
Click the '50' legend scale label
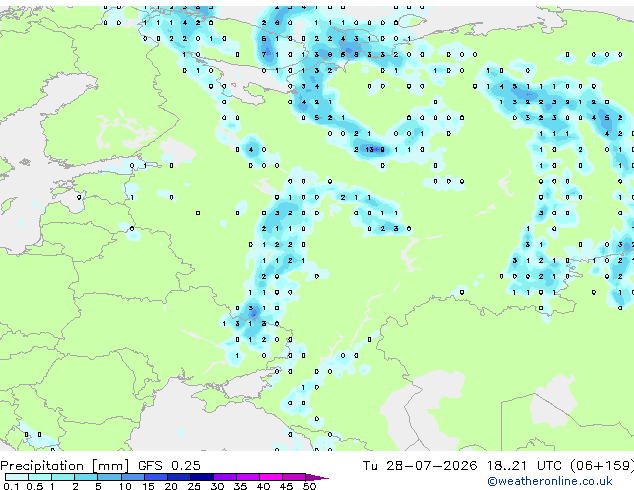tap(309, 486)
